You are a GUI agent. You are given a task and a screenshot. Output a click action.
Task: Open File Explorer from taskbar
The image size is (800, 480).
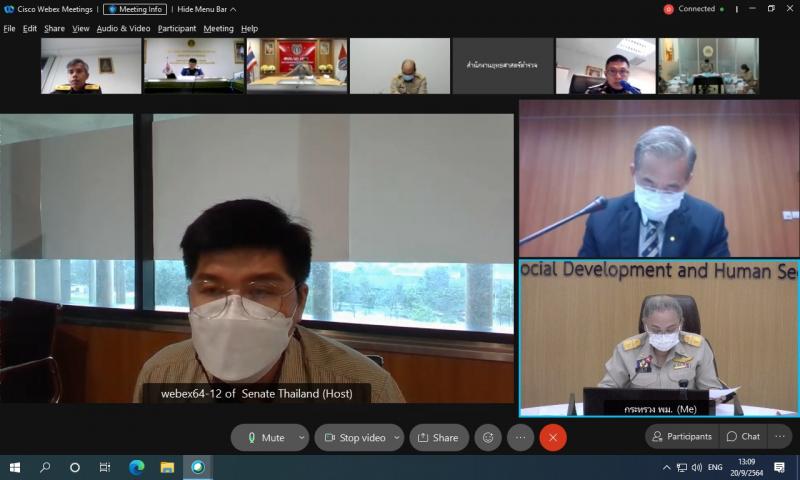click(167, 467)
